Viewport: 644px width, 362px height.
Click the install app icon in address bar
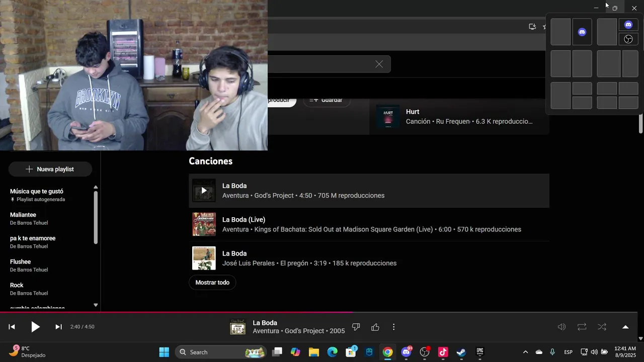(532, 27)
